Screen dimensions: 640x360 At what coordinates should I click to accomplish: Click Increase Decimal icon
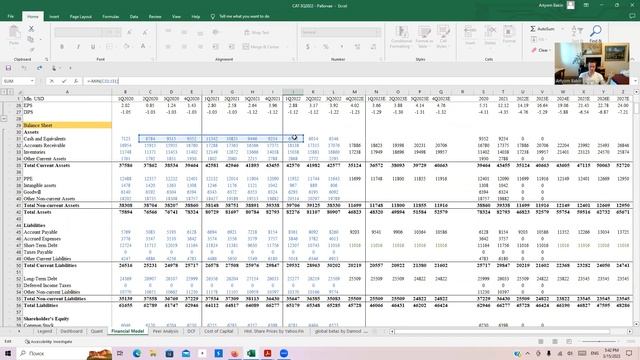[358, 47]
